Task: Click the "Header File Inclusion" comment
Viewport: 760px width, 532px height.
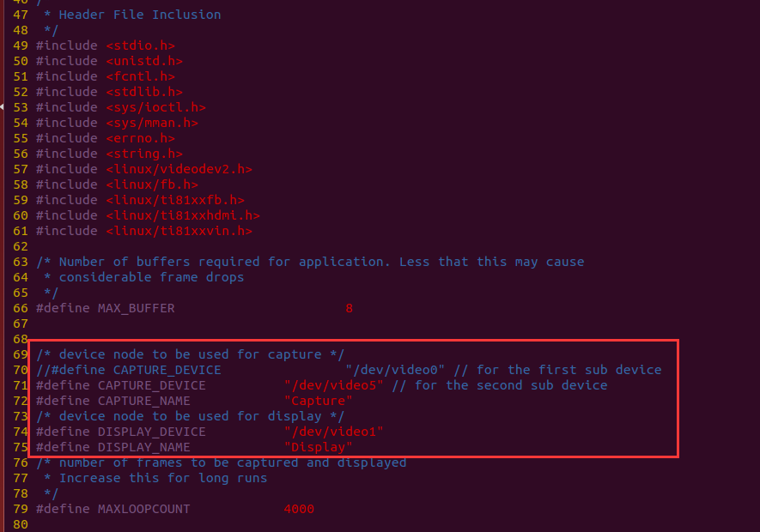Action: click(139, 15)
